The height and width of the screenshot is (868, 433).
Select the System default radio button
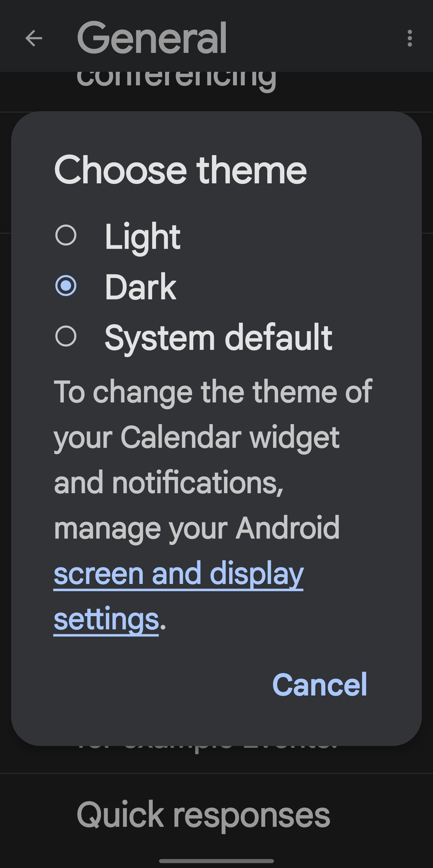66,336
